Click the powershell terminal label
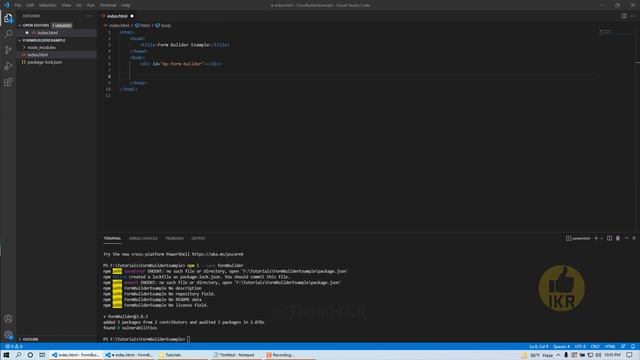The height and width of the screenshot is (360, 640). 578,238
